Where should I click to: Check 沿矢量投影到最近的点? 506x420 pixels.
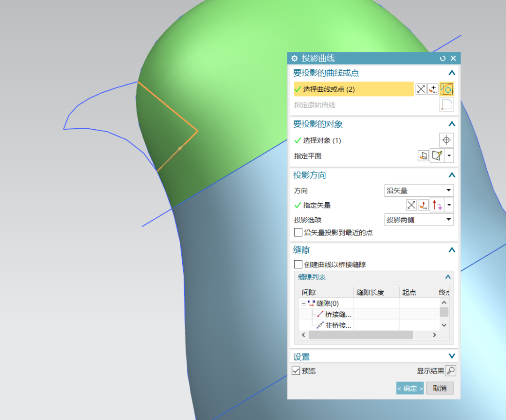pyautogui.click(x=298, y=232)
